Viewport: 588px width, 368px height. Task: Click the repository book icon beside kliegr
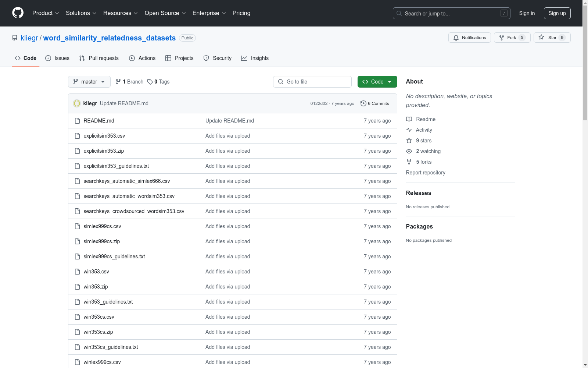point(15,38)
